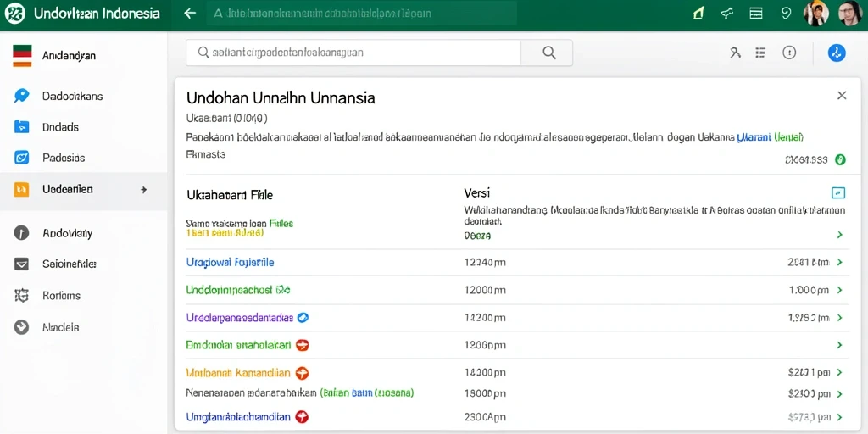The width and height of the screenshot is (868, 434).
Task: Open the hamburger menu icon in header
Action: 755,14
